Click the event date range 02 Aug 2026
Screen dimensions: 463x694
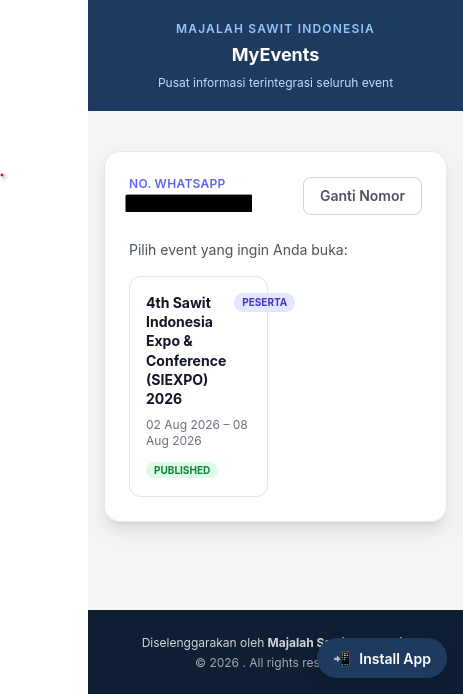pos(197,432)
